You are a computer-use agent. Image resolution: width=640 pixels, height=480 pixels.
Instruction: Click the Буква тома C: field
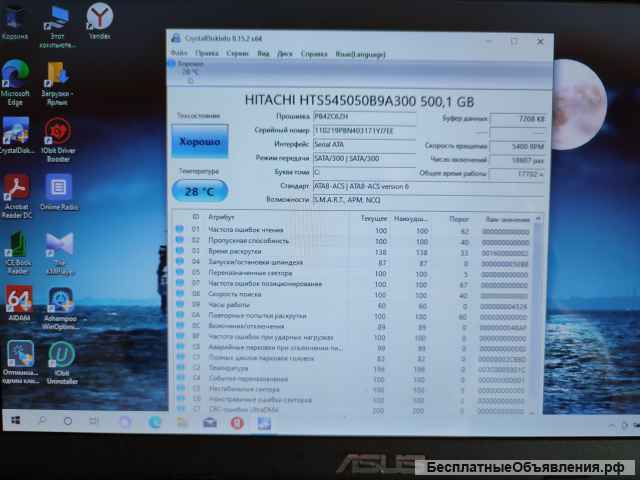pyautogui.click(x=364, y=172)
